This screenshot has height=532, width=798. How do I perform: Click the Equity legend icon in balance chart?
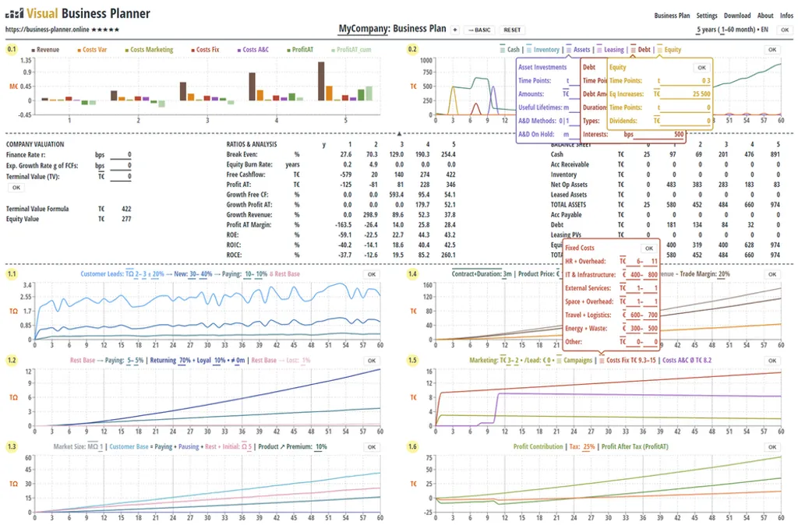click(659, 48)
